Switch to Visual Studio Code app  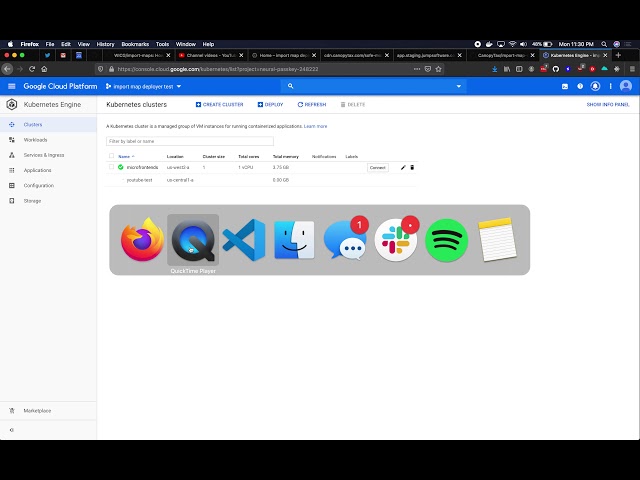244,240
